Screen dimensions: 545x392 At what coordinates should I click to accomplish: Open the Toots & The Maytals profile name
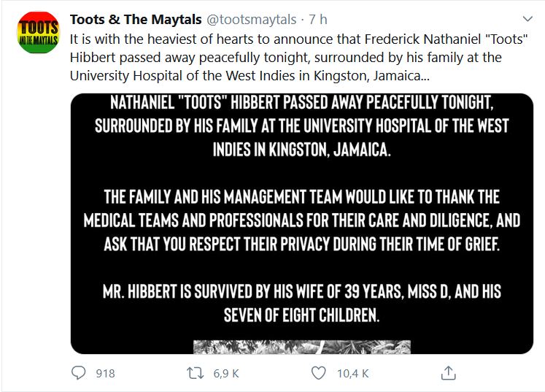tap(127, 18)
